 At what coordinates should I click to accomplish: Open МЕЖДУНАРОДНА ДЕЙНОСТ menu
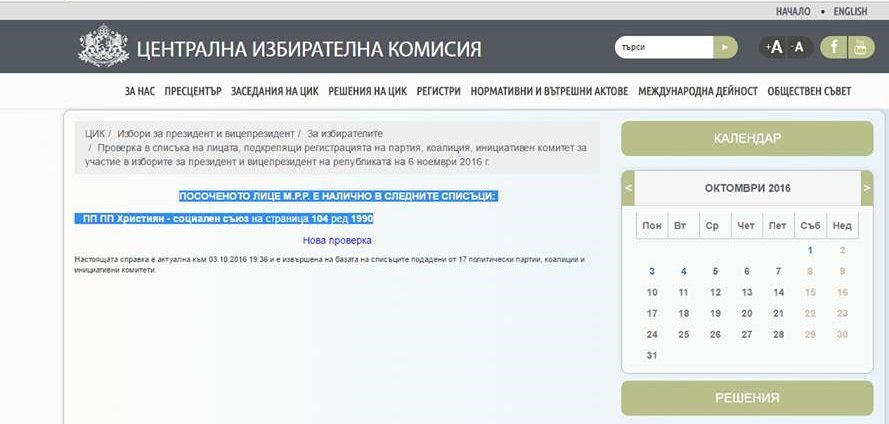[x=698, y=91]
